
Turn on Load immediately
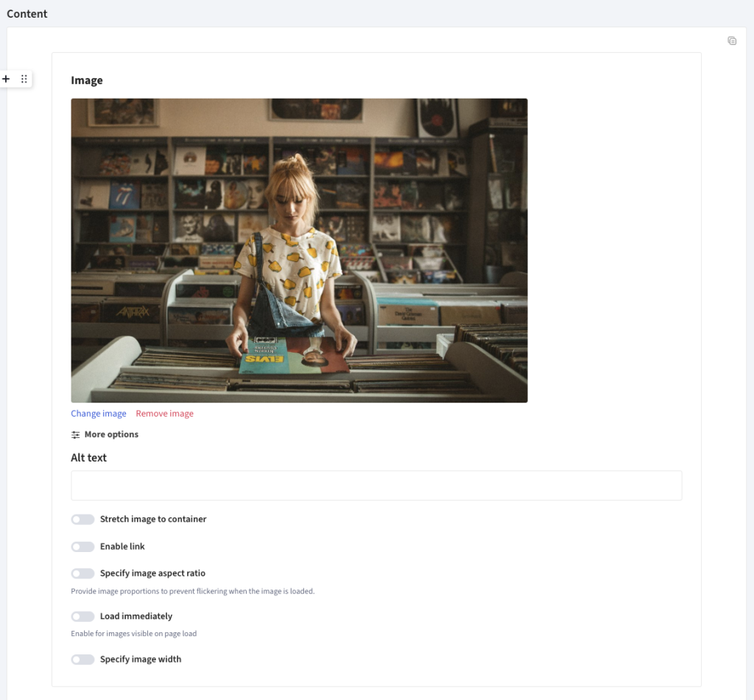82,616
